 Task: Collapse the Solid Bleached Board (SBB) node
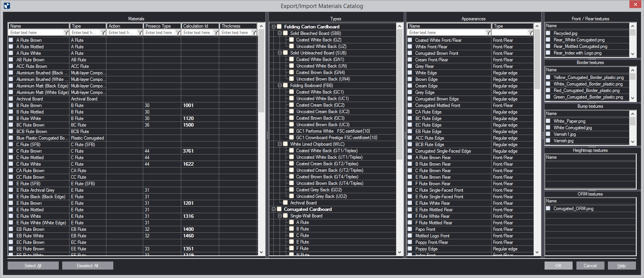[x=280, y=33]
